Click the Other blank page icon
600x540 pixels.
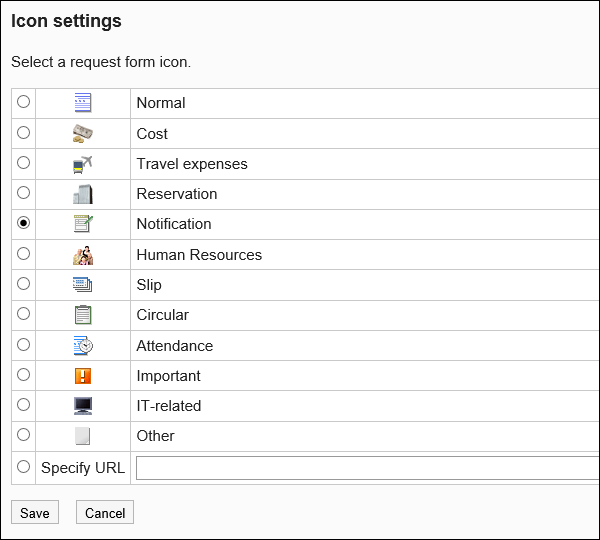(83, 436)
